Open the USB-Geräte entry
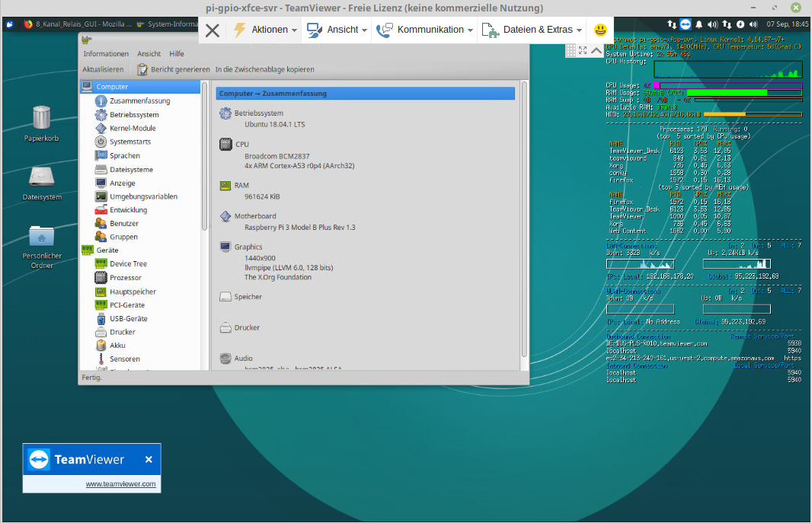812x523 pixels. 128,319
